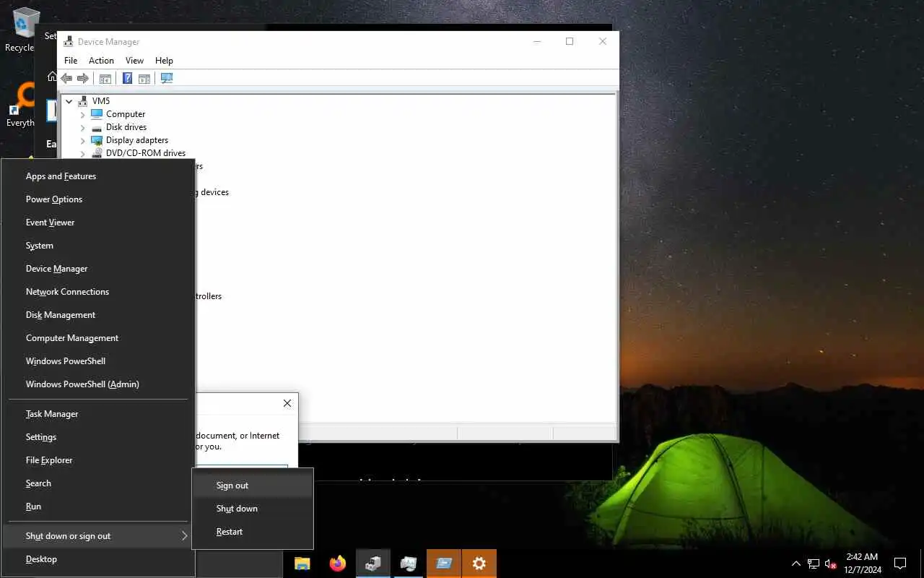Choose Run in the Win+X menu
Image resolution: width=924 pixels, height=578 pixels.
(98, 506)
